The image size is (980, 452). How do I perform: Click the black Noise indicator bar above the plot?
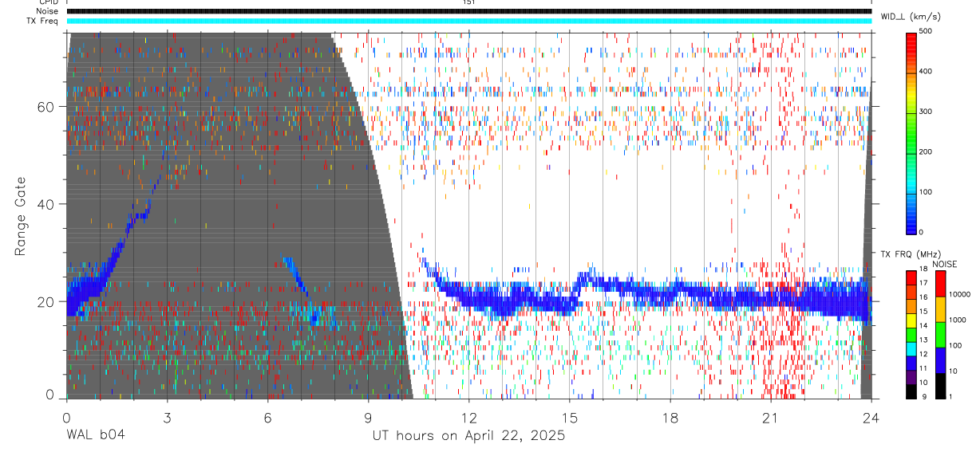point(468,11)
